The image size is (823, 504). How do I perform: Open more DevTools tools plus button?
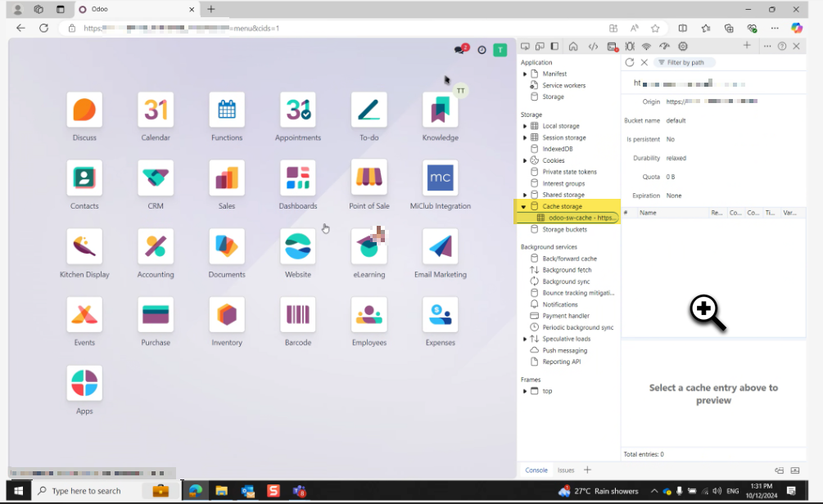pos(747,46)
